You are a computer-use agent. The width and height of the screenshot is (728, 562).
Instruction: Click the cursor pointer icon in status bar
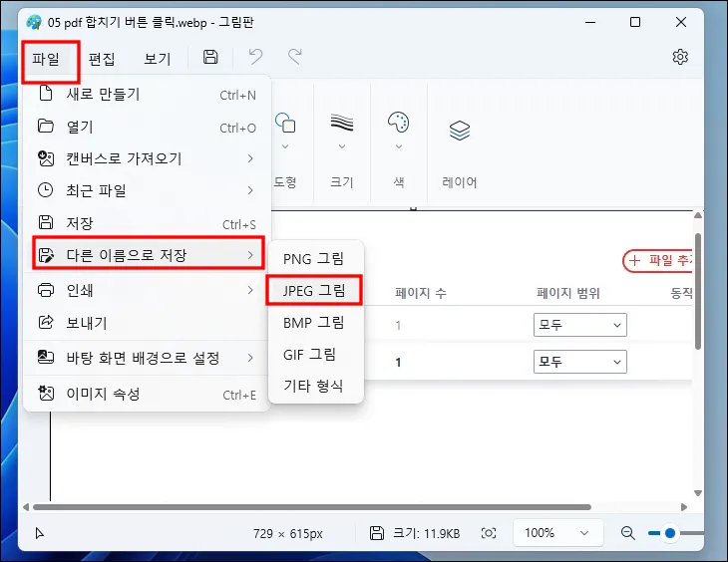pyautogui.click(x=40, y=534)
